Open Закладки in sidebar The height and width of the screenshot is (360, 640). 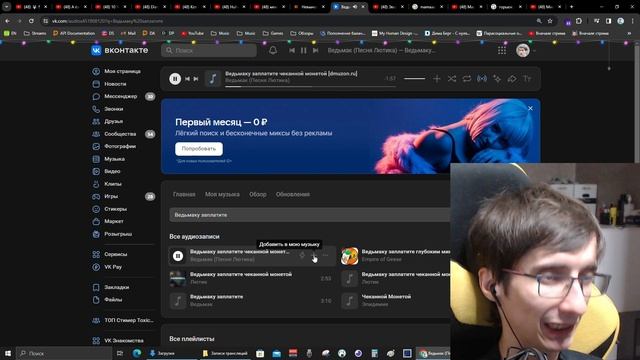point(116,287)
